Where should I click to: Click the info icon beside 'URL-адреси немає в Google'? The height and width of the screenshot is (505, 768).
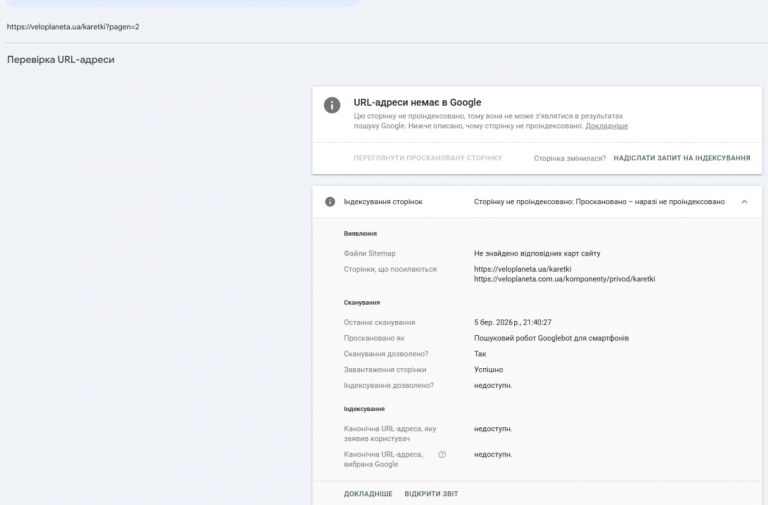click(x=332, y=105)
